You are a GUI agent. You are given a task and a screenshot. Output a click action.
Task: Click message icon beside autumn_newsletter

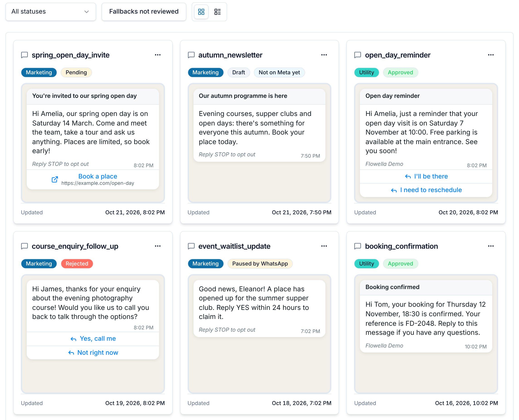click(191, 55)
